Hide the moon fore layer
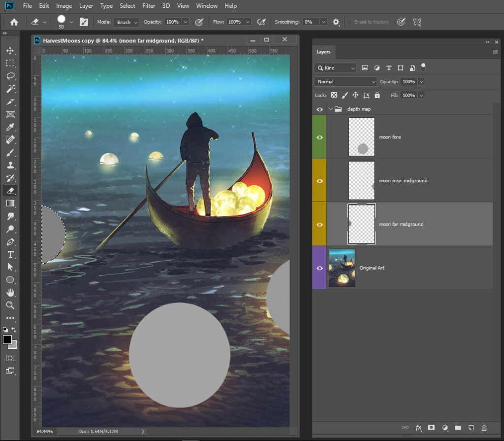The height and width of the screenshot is (441, 504). coord(319,137)
